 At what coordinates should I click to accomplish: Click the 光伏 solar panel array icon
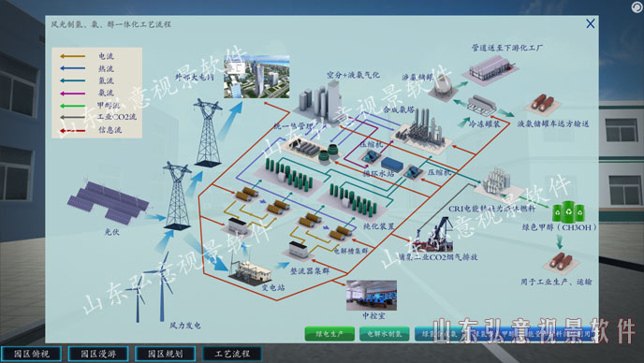[108, 202]
